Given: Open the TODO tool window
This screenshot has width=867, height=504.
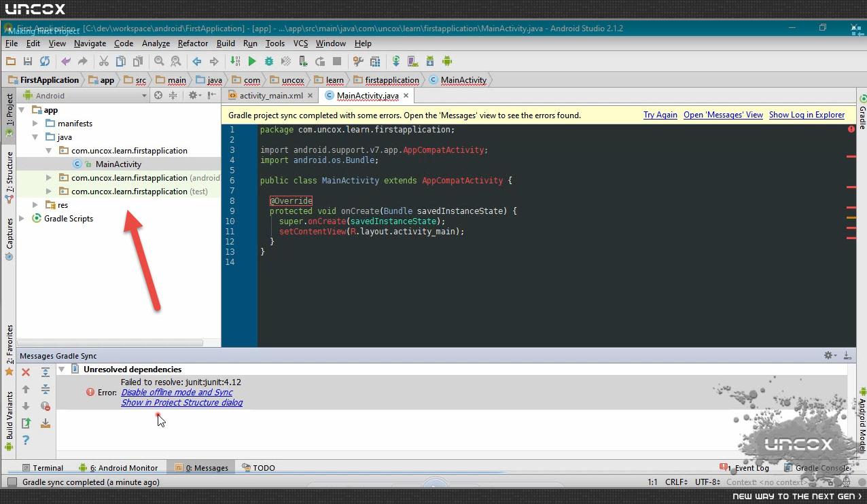Looking at the screenshot, I should click(258, 468).
